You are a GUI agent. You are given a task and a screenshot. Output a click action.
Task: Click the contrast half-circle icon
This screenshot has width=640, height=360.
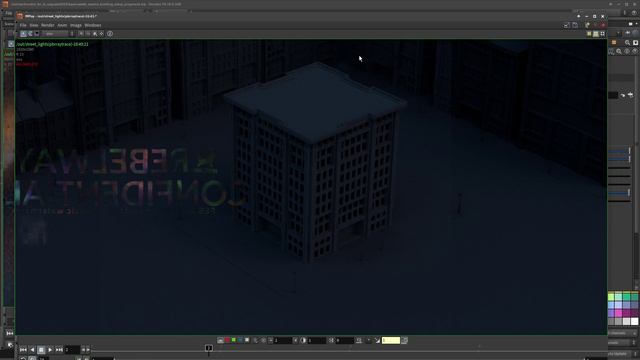coord(303,340)
